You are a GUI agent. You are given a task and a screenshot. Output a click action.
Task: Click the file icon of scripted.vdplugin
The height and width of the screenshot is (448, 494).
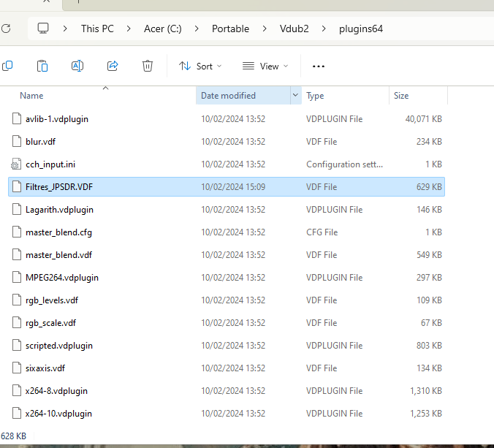17,345
